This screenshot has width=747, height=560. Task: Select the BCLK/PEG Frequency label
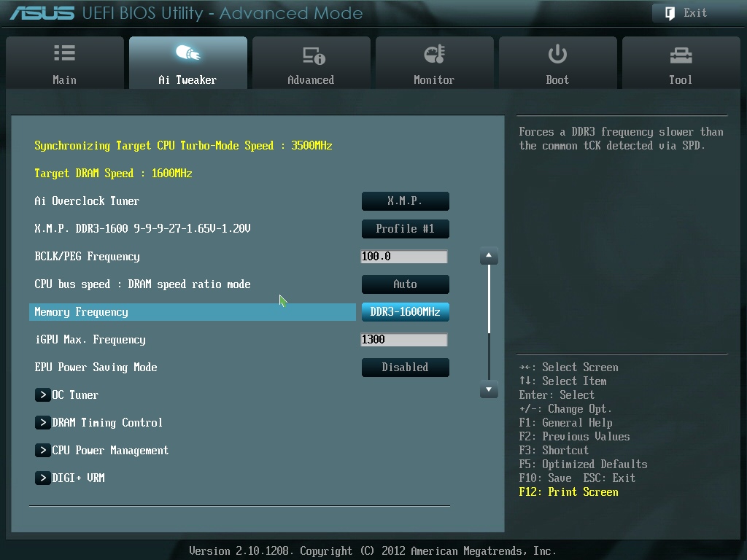(88, 257)
